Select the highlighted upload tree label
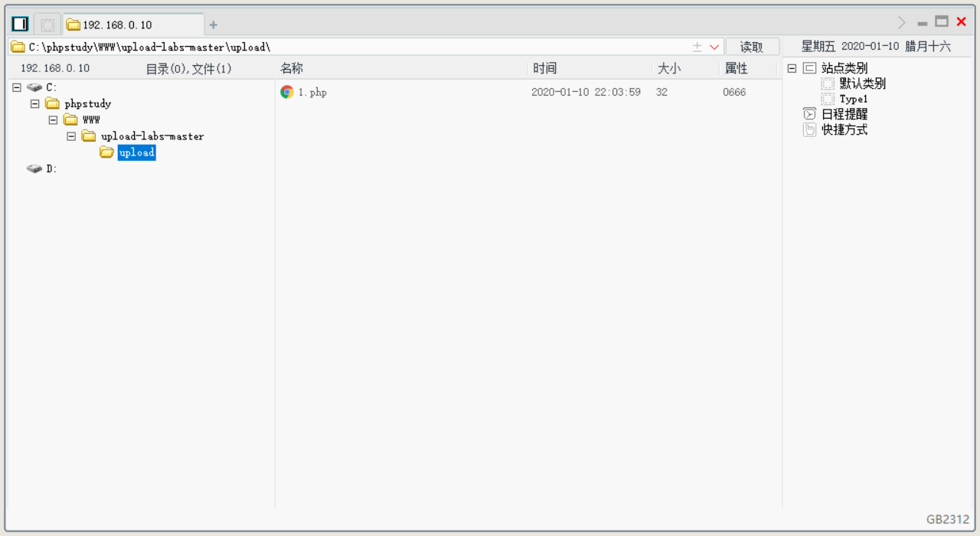The height and width of the screenshot is (536, 980). tap(137, 152)
